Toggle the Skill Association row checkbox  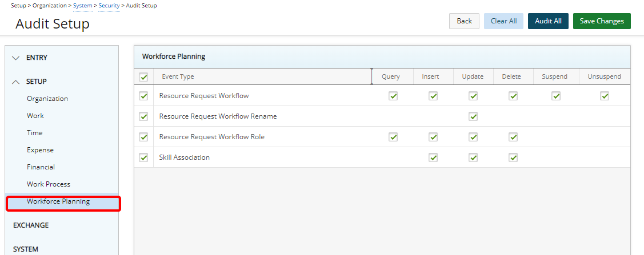tap(143, 157)
